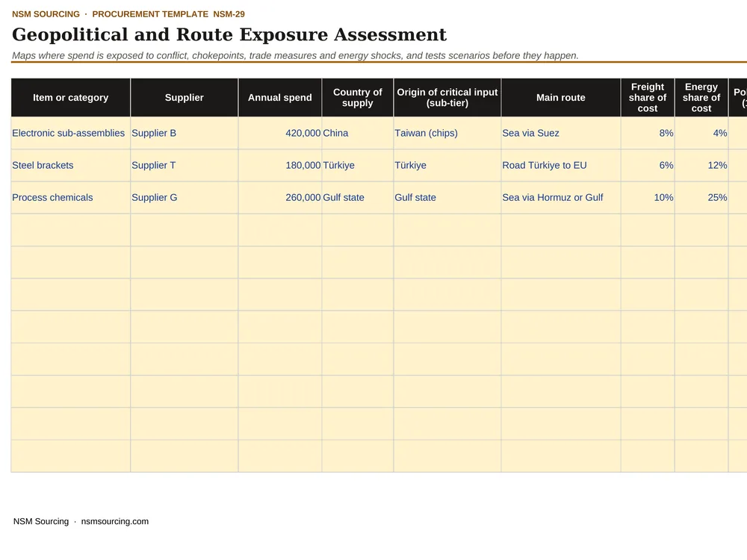Click the 'Steel brackets' cell
The width and height of the screenshot is (747, 560).
70,165
